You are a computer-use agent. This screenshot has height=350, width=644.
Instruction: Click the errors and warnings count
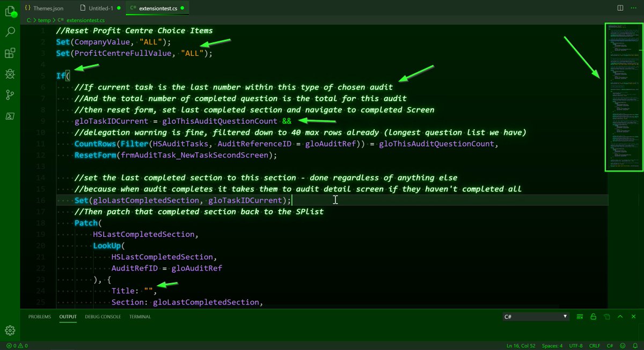17,346
